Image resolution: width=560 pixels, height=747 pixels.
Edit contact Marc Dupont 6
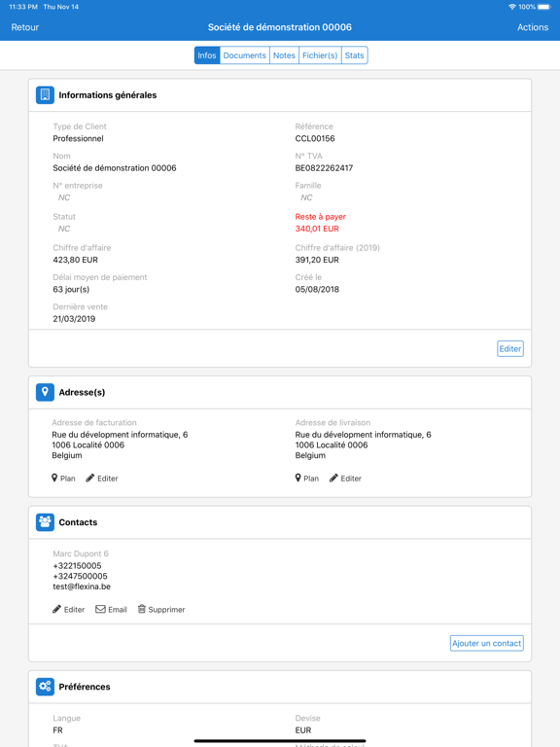click(x=69, y=609)
